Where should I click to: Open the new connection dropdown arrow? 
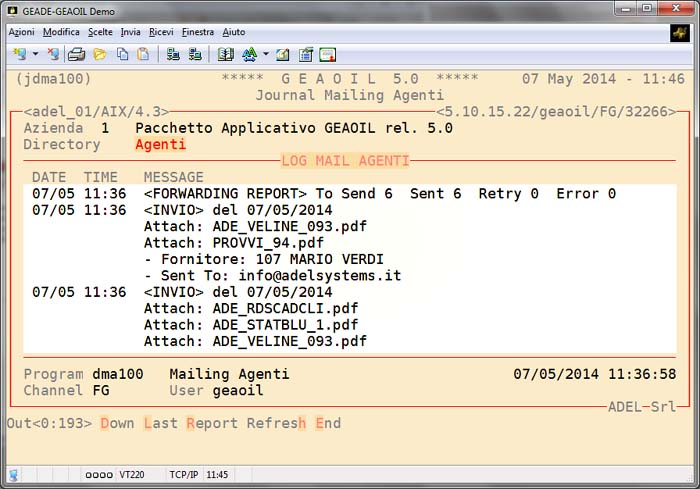click(35, 54)
